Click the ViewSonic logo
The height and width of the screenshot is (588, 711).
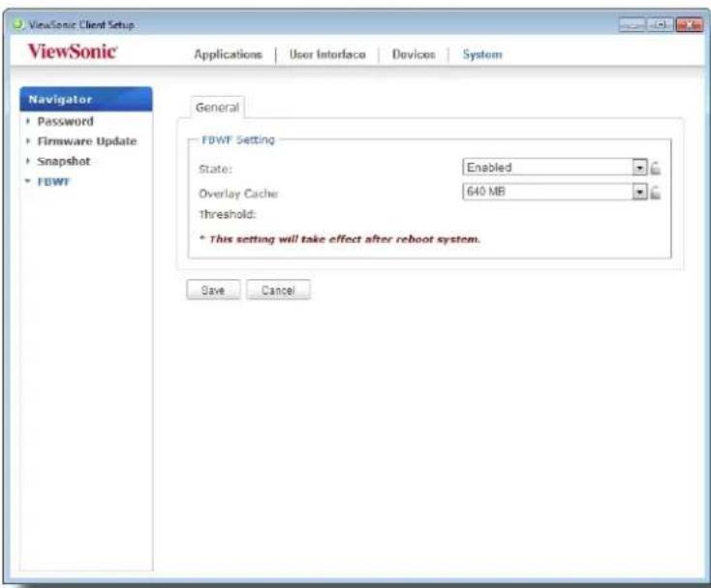(73, 51)
